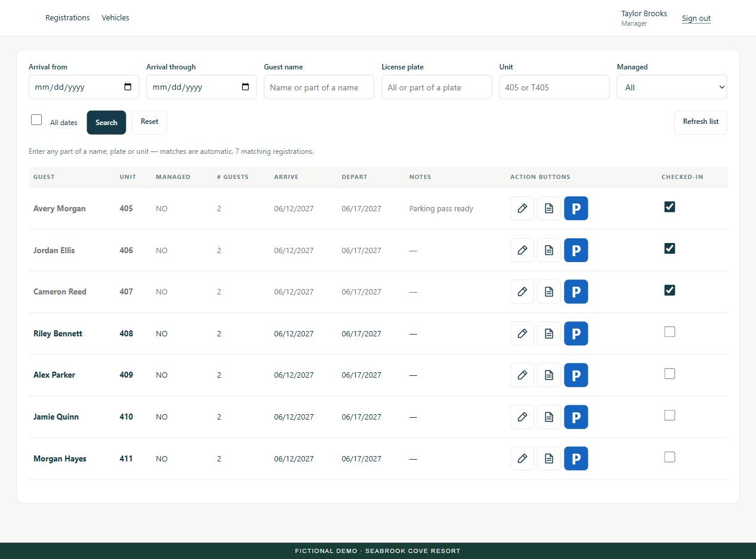
Task: Click parking P icon for Jamie Quinn
Action: [x=576, y=417]
